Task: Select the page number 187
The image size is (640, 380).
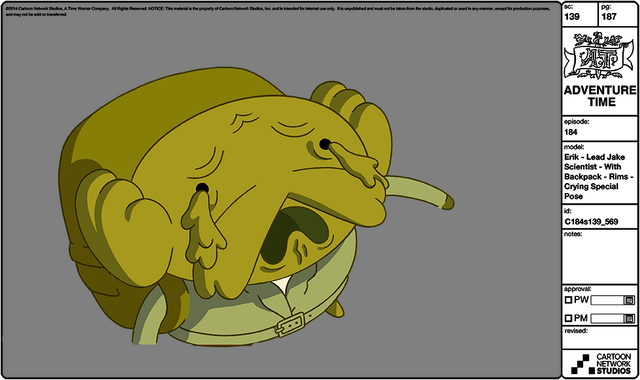Action: 609,17
